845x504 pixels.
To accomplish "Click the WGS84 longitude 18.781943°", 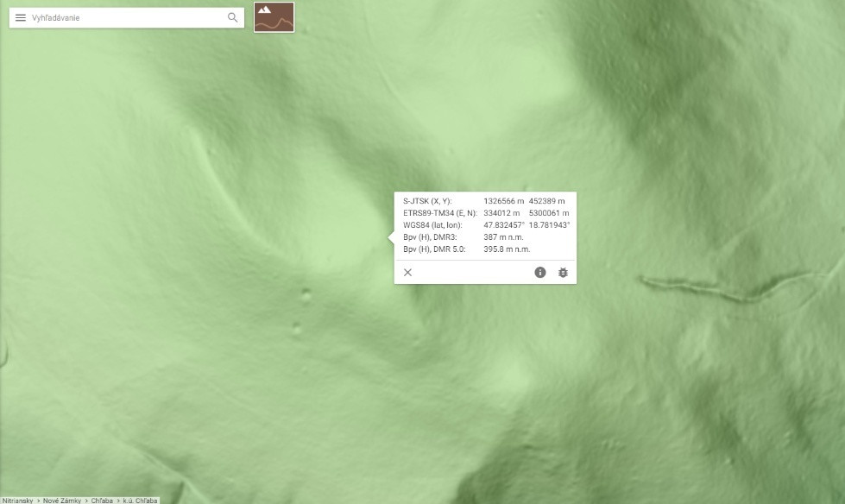I will pos(550,225).
